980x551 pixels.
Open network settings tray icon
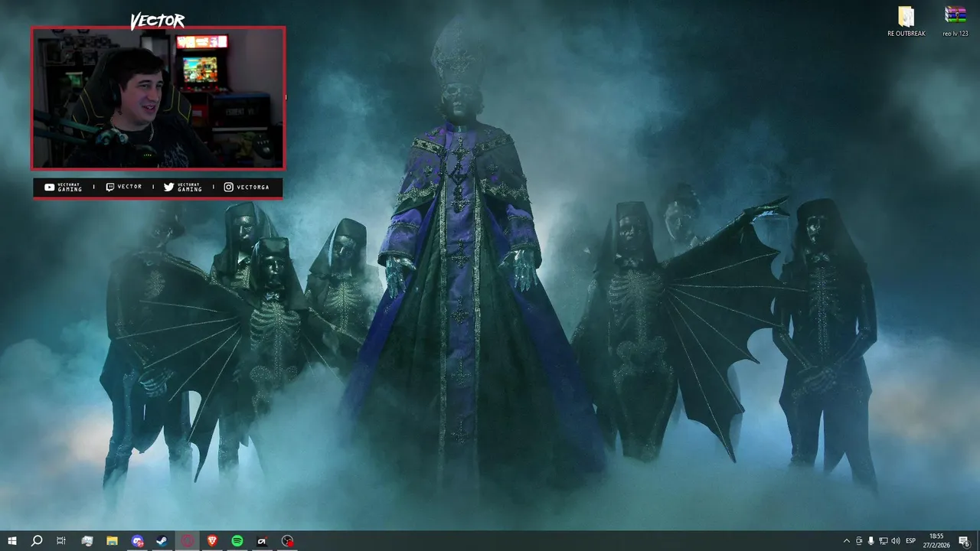tap(884, 541)
